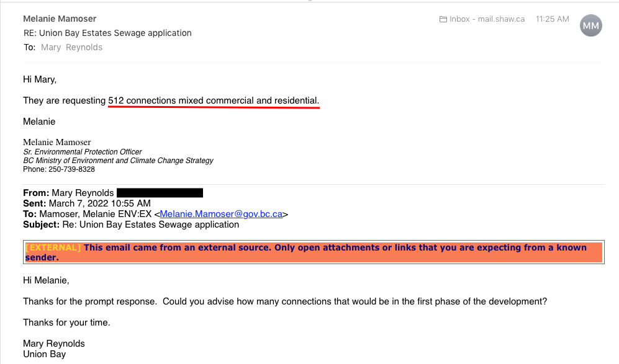Click the Sr. Environmental Protection Officer title
619x364 pixels.
click(x=83, y=152)
